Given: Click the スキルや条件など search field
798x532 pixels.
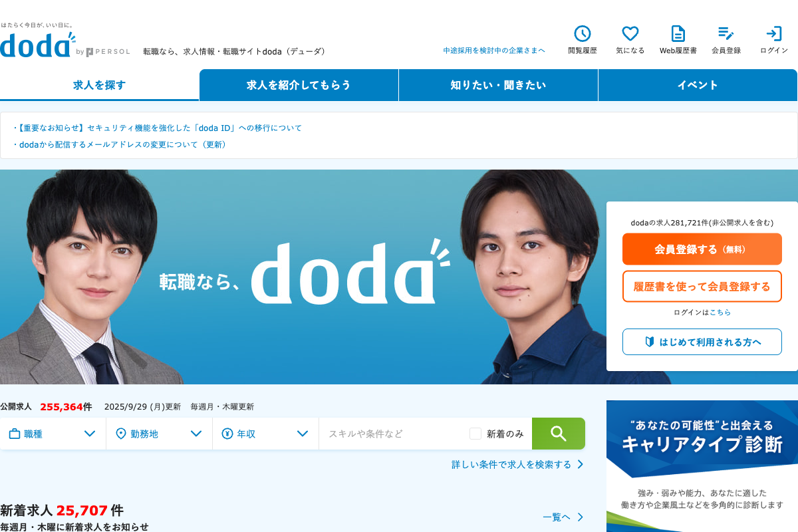Looking at the screenshot, I should pyautogui.click(x=394, y=434).
